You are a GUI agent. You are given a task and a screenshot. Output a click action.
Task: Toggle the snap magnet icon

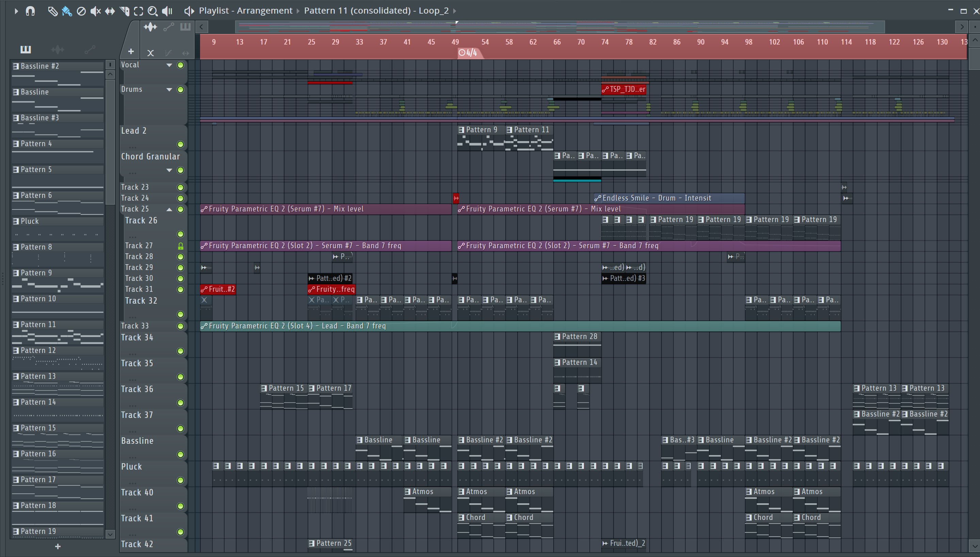click(30, 11)
